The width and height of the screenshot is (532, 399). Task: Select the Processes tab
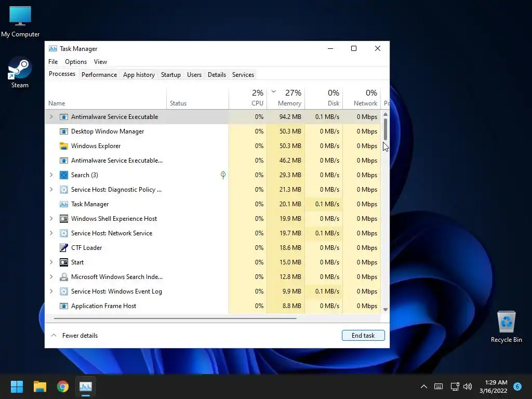(62, 74)
